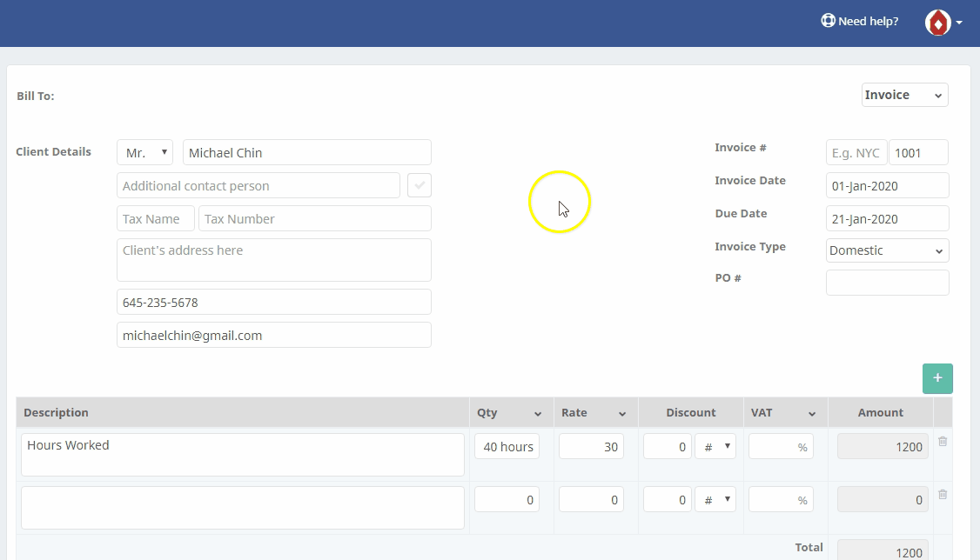This screenshot has width=980, height=560.
Task: Click the Invoice Date label
Action: click(x=750, y=180)
